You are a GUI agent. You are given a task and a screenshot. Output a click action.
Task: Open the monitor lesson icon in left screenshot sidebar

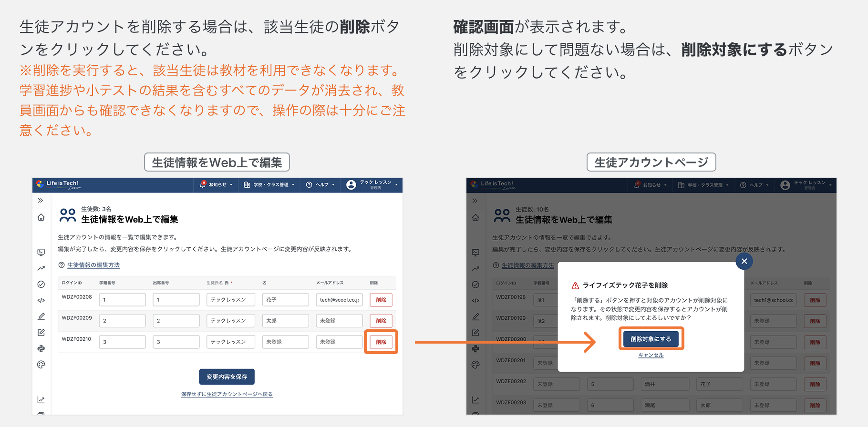[x=41, y=252]
